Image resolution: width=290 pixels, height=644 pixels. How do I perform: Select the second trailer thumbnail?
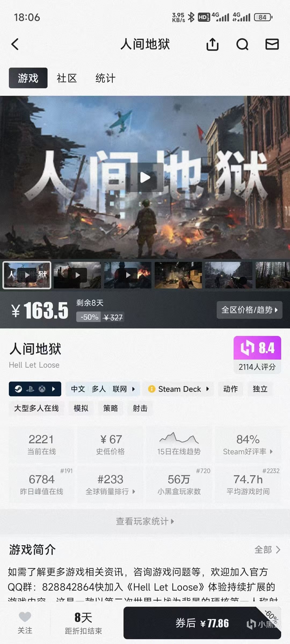77,275
